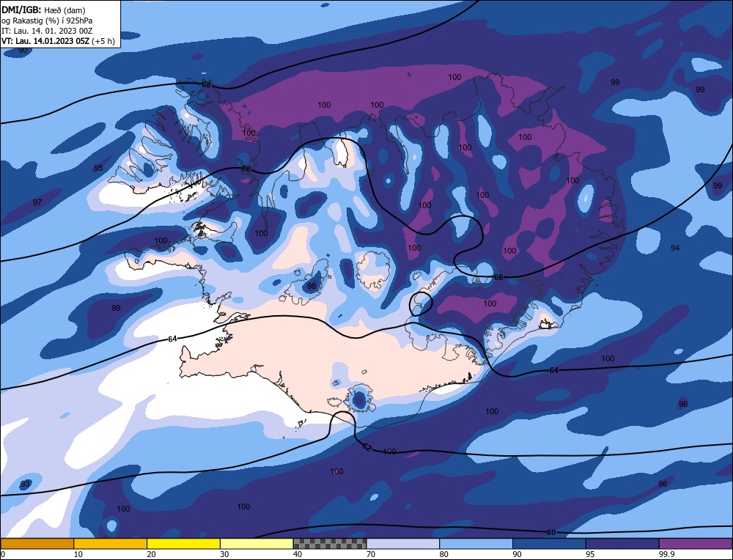Click the '90' value under the title box
Viewport: 733px width, 560px height.
tap(23, 51)
